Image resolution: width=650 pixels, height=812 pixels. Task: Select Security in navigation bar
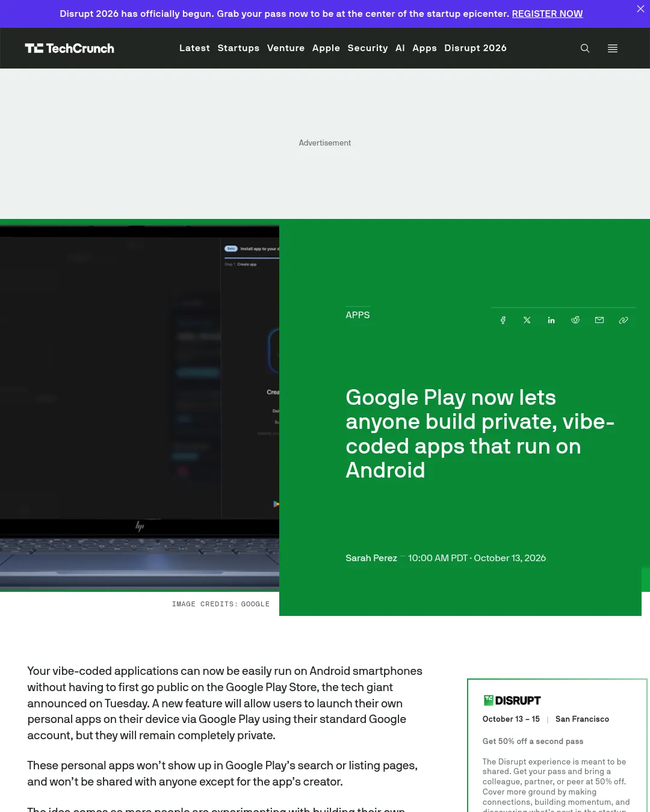(x=368, y=48)
